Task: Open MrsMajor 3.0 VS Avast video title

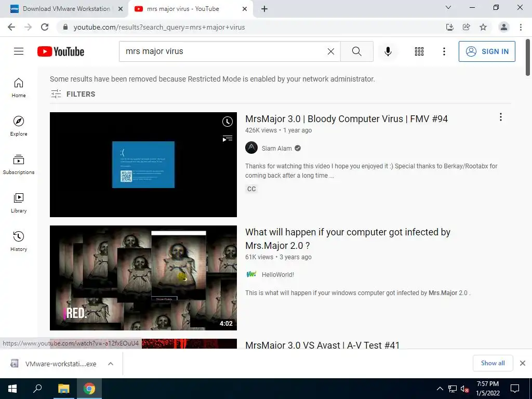Action: pyautogui.click(x=322, y=345)
